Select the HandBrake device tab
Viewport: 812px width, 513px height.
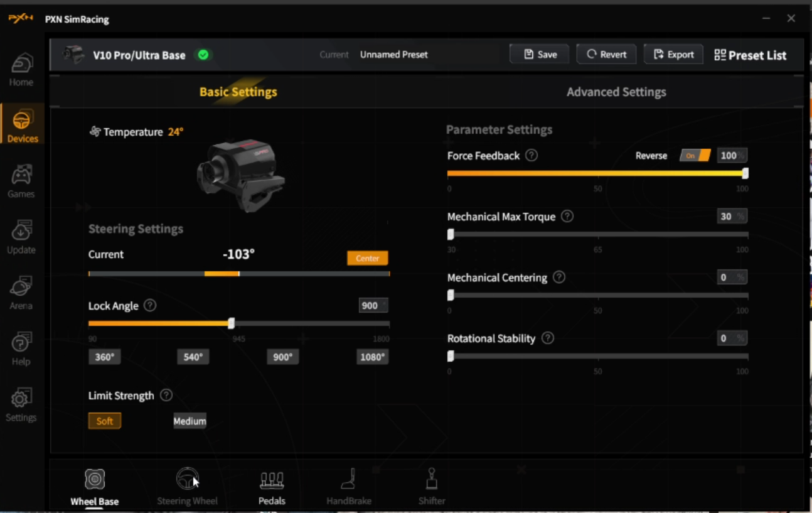349,487
